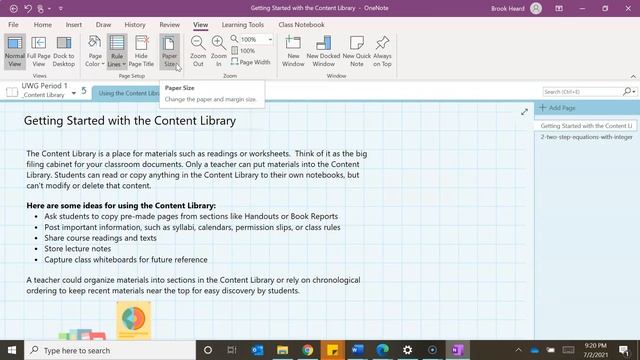640x360 pixels.
Task: Open Settings gear on the taskbar
Action: tap(407, 350)
